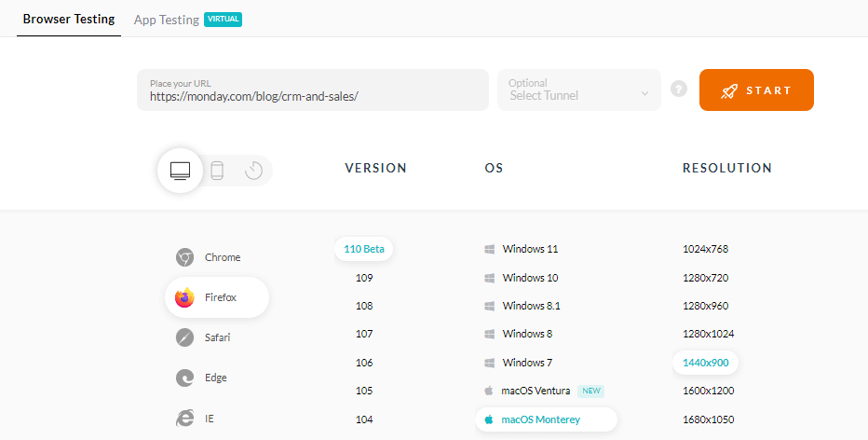Switch to mobile device view
Image resolution: width=868 pixels, height=440 pixels.
tap(217, 171)
